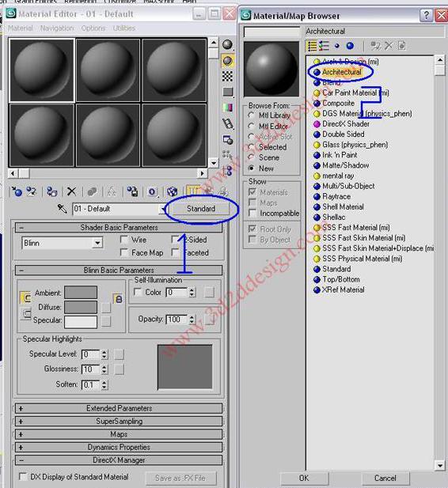Click the Video Color Check icon

click(x=227, y=108)
